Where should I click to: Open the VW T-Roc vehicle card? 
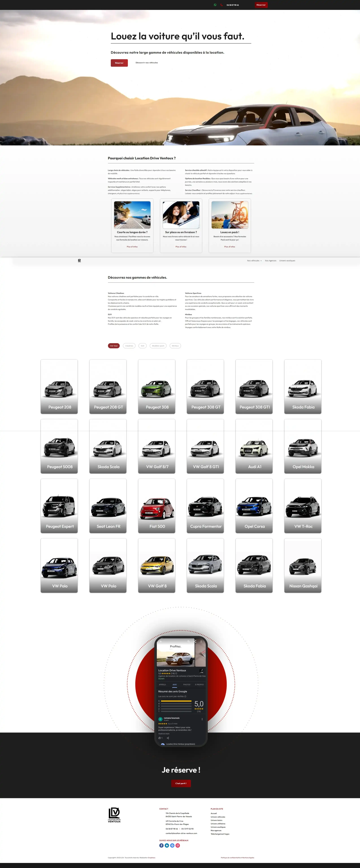pyautogui.click(x=303, y=506)
